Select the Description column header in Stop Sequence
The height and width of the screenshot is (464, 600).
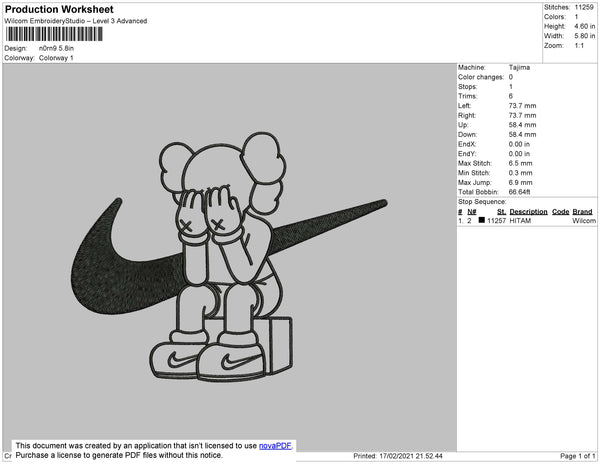pos(528,212)
